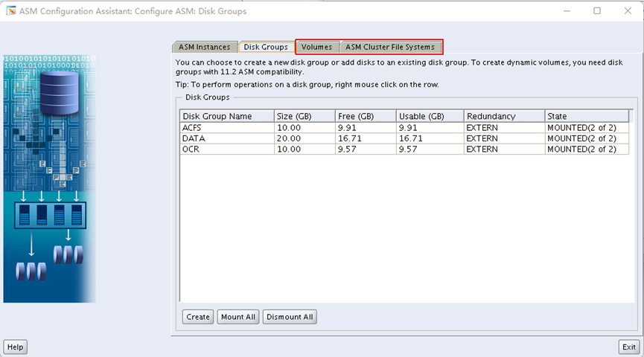Select the OCR disk group row
644x357 pixels.
404,149
